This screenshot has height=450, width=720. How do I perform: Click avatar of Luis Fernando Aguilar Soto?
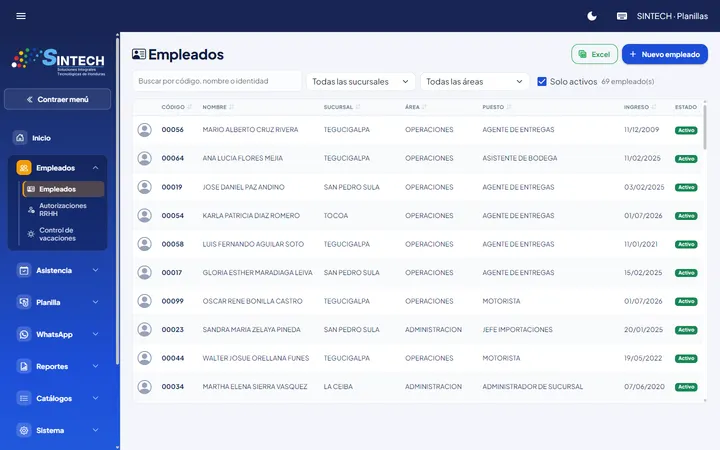[145, 244]
